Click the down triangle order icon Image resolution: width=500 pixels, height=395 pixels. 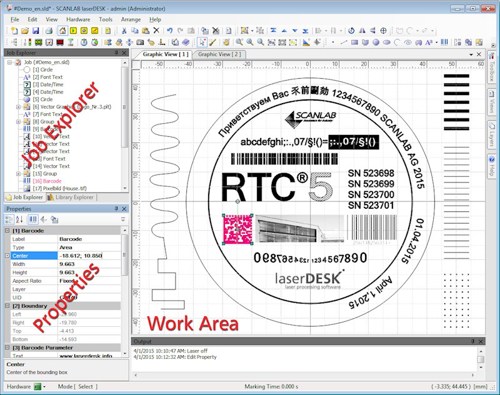click(295, 31)
